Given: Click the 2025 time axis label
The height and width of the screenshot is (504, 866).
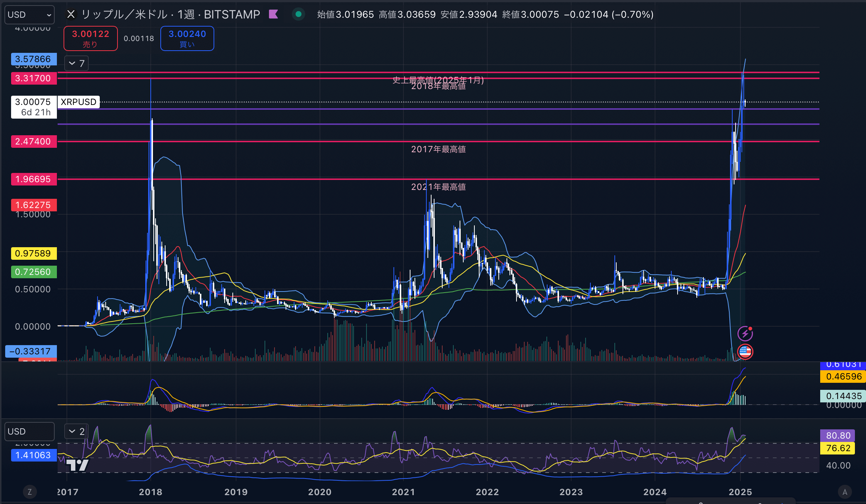Looking at the screenshot, I should (740, 492).
